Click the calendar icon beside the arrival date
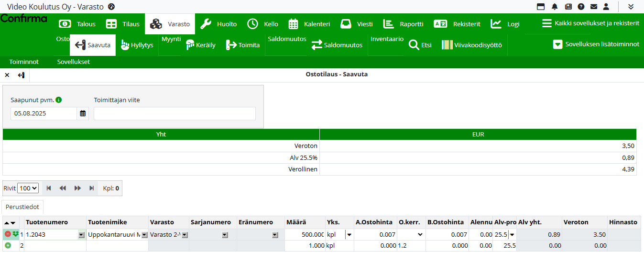 [x=83, y=114]
